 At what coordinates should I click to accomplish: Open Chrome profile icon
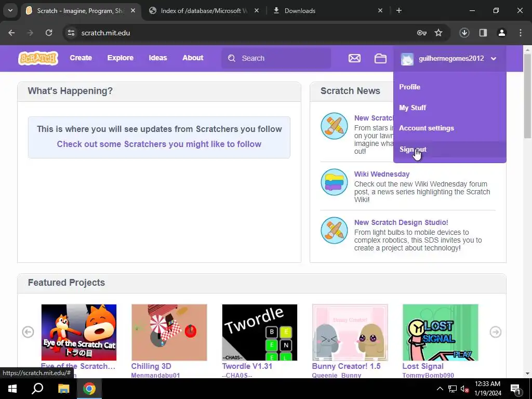[x=502, y=33]
